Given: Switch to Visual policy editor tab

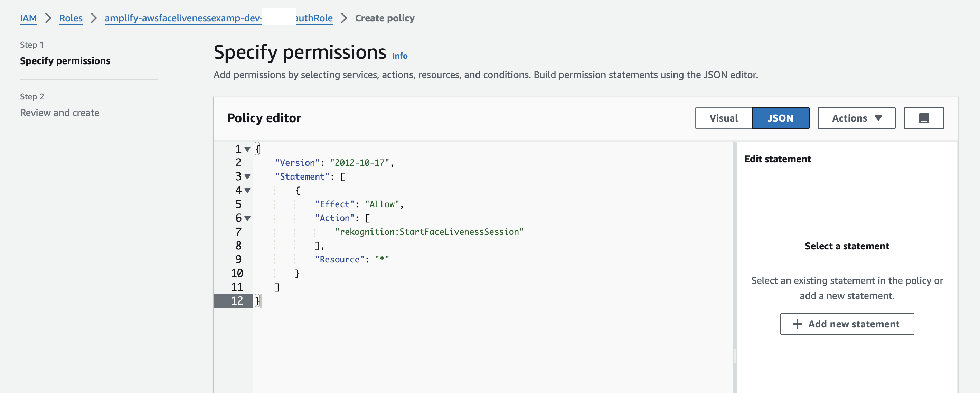Looking at the screenshot, I should 723,118.
